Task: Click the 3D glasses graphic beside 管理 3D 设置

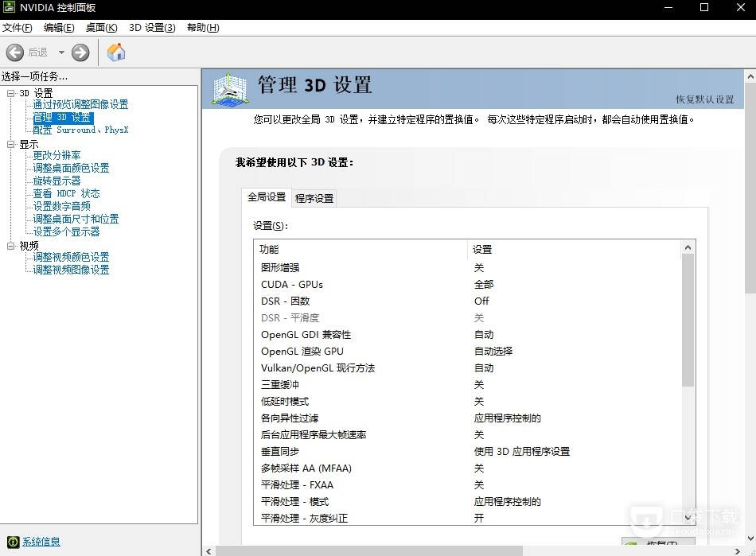Action: [x=229, y=88]
